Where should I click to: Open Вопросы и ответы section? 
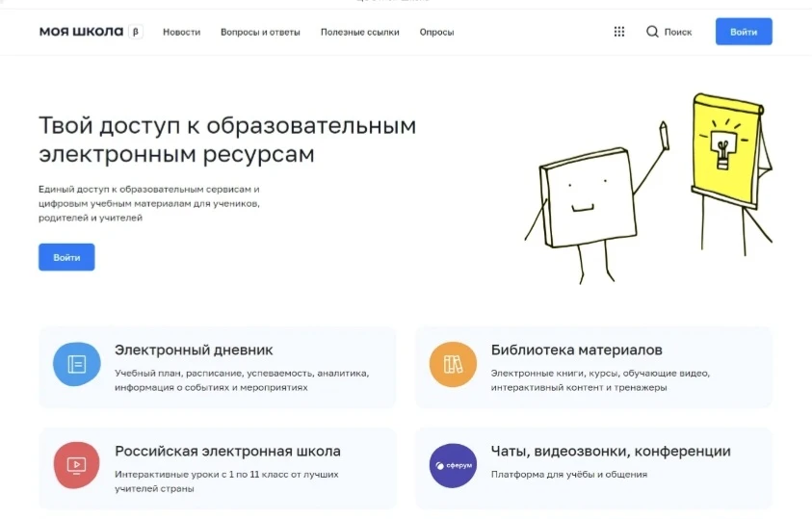pyautogui.click(x=260, y=32)
